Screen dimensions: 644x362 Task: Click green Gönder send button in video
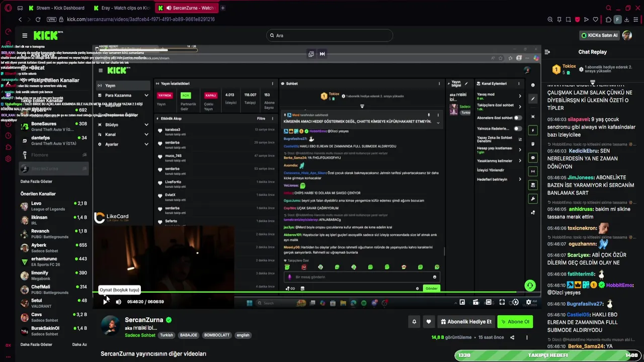click(432, 289)
